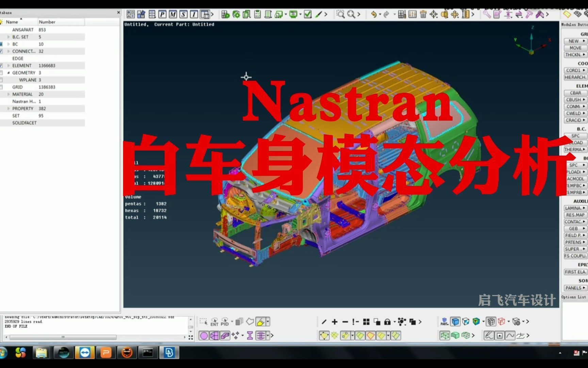Image resolution: width=588 pixels, height=368 pixels.
Task: Open the Properties manager with the P icon
Action: point(162,14)
